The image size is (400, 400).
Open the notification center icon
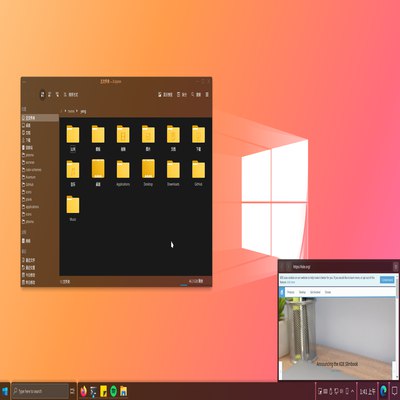click(x=394, y=391)
